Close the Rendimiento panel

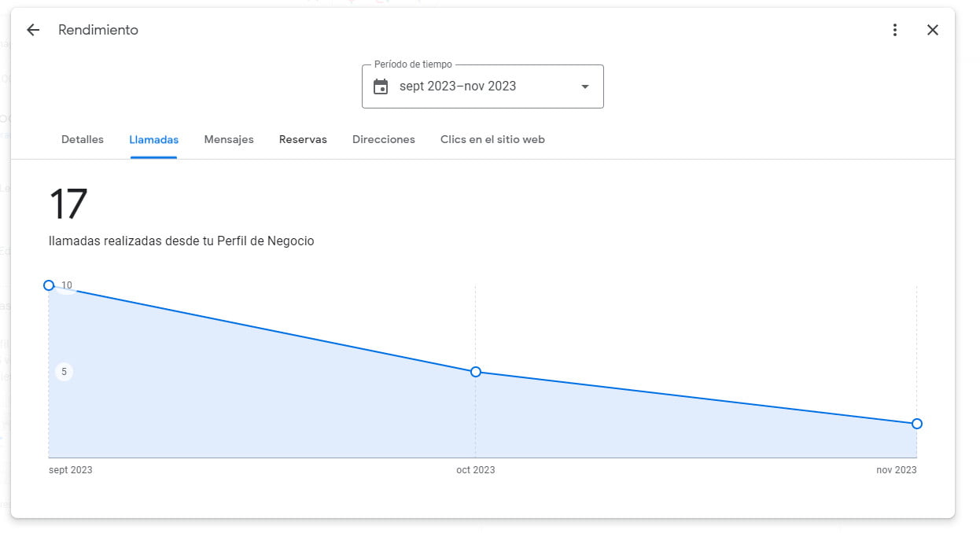click(933, 29)
